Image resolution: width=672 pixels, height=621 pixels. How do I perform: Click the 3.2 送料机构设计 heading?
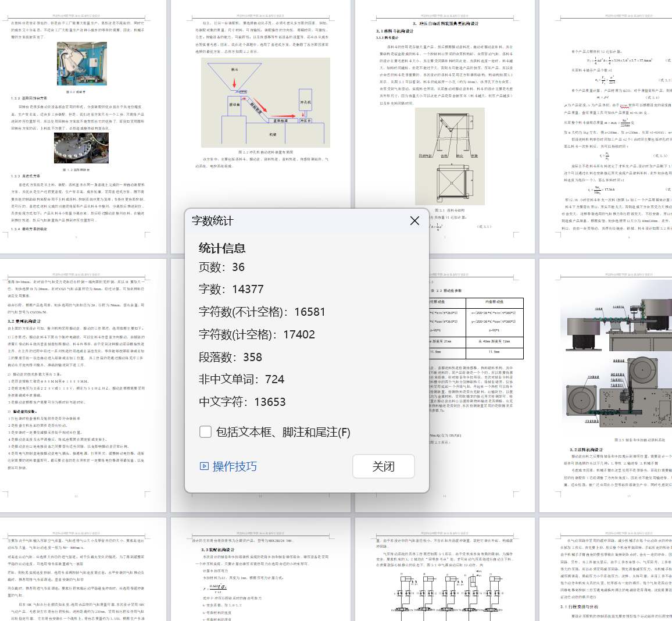(x=586, y=449)
